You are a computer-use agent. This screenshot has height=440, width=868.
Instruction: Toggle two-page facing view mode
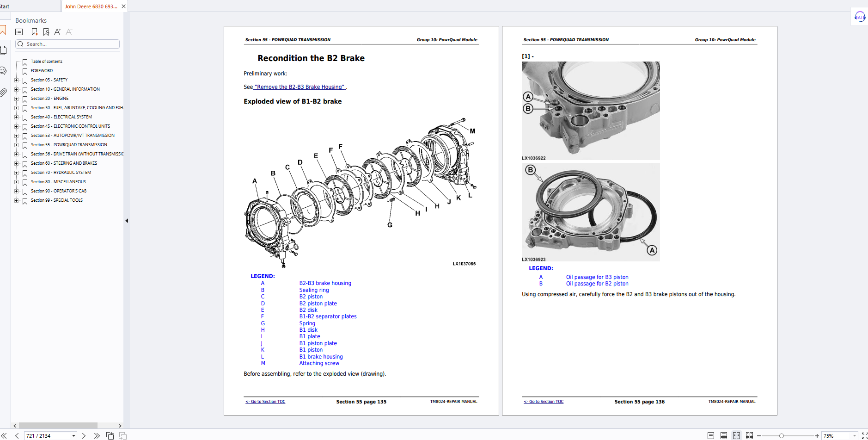tap(736, 435)
